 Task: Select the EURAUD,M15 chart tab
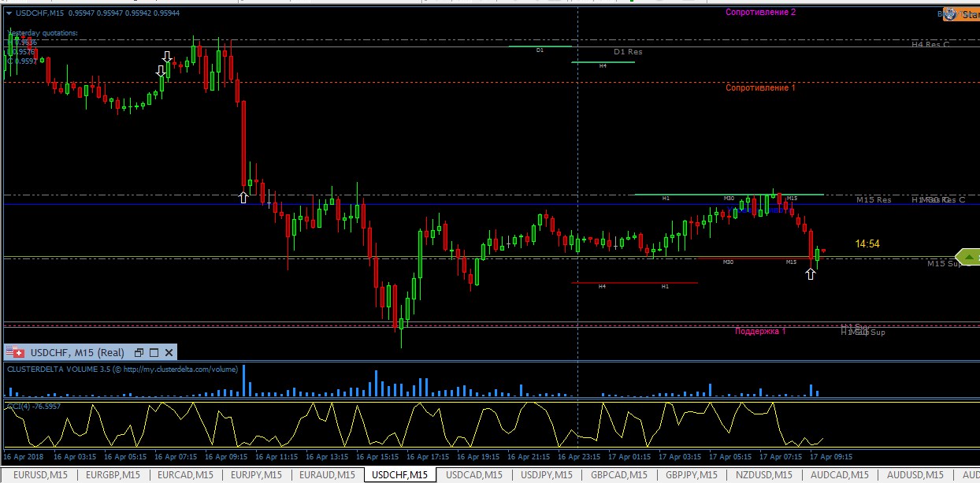pos(329,475)
